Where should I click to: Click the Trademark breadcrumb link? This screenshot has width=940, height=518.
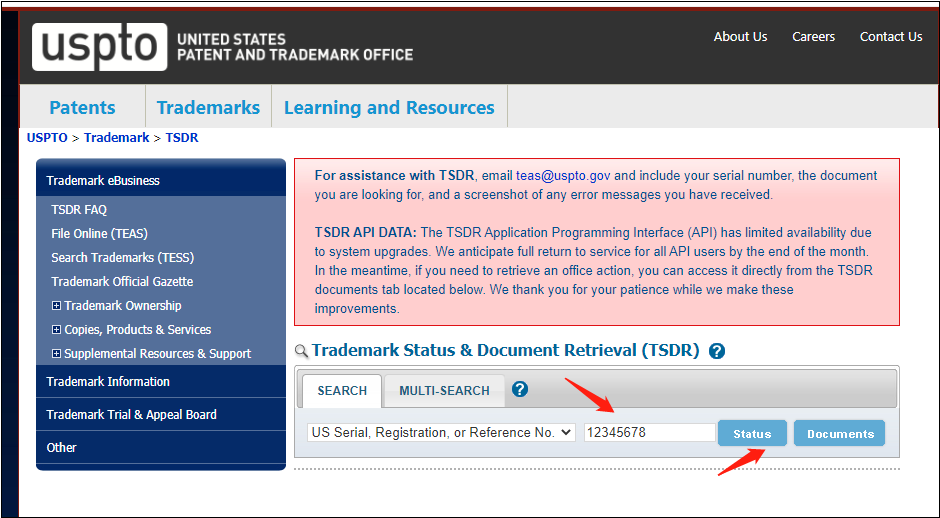(116, 138)
